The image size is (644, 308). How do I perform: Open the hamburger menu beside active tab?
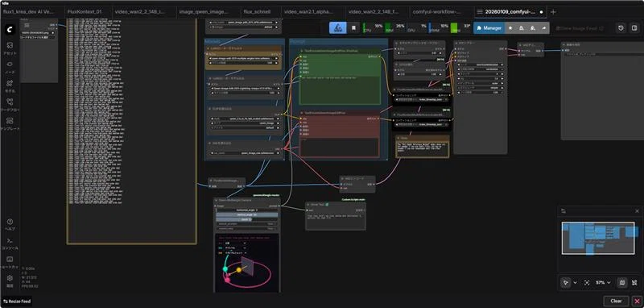click(480, 12)
